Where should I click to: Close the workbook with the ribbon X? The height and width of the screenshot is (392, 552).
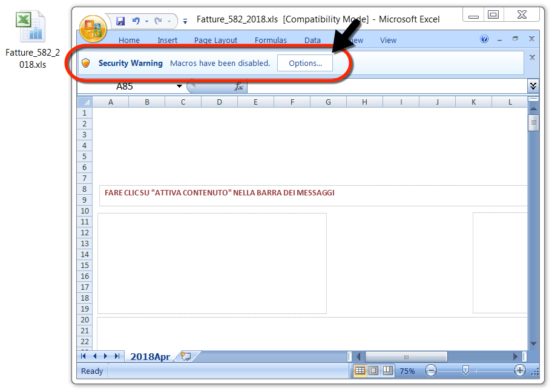531,39
